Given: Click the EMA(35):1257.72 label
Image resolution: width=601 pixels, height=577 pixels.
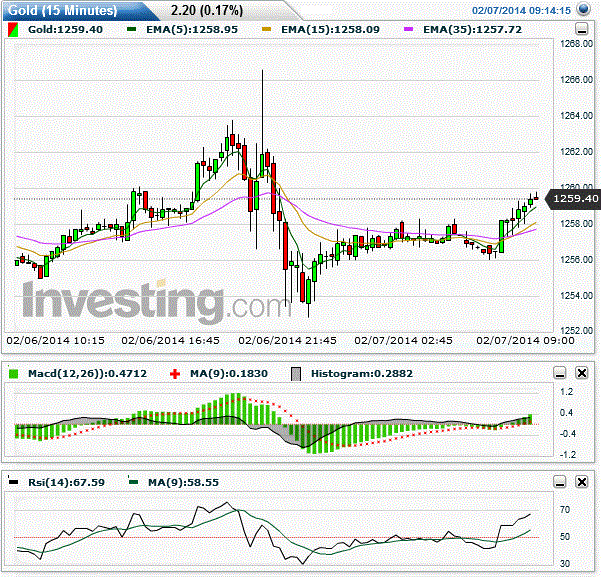Looking at the screenshot, I should click(x=473, y=30).
